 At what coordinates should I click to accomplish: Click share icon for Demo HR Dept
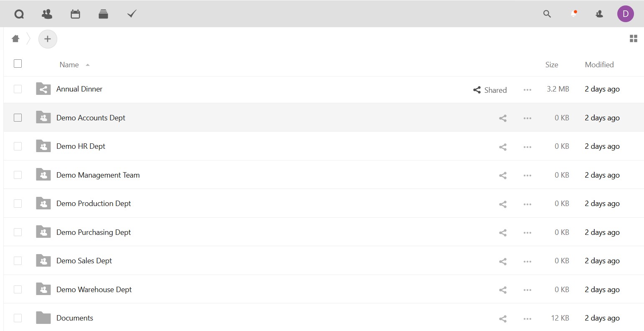point(503,147)
